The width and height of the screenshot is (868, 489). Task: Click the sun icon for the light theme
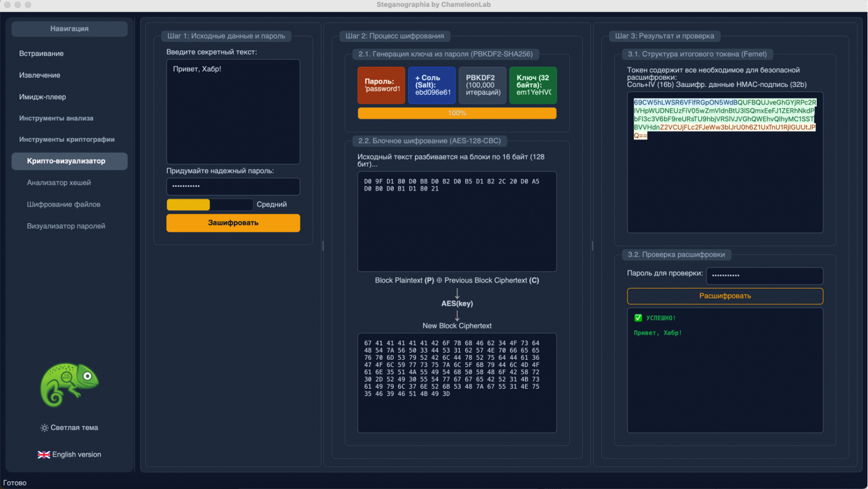[45, 428]
